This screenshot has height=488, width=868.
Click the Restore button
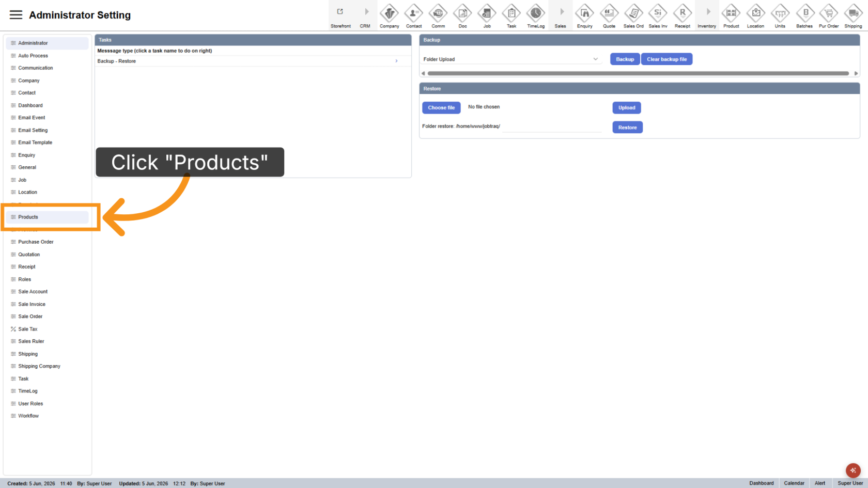point(627,128)
